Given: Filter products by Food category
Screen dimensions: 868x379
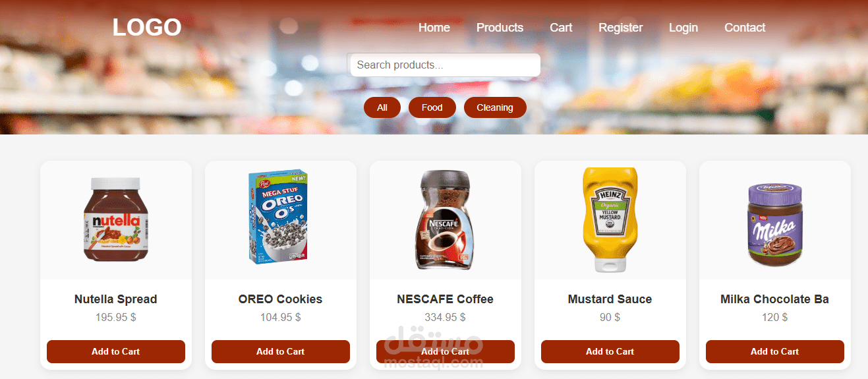Looking at the screenshot, I should [432, 107].
